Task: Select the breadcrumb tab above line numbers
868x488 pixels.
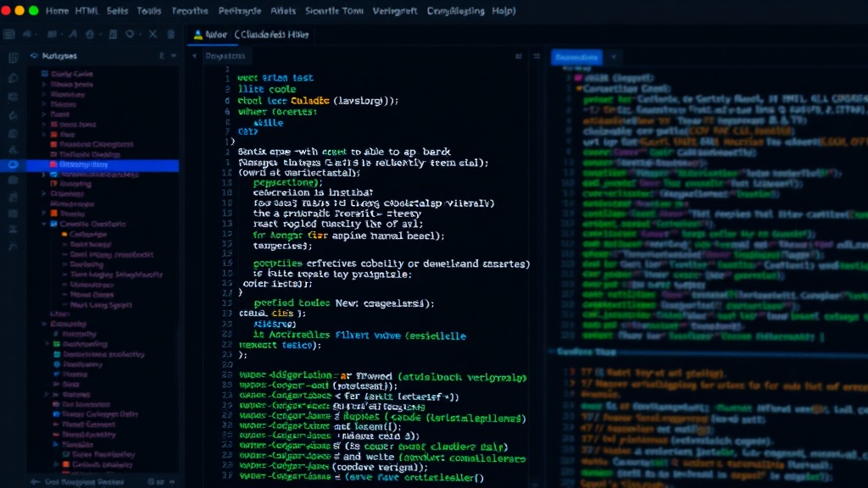Action: click(x=225, y=56)
